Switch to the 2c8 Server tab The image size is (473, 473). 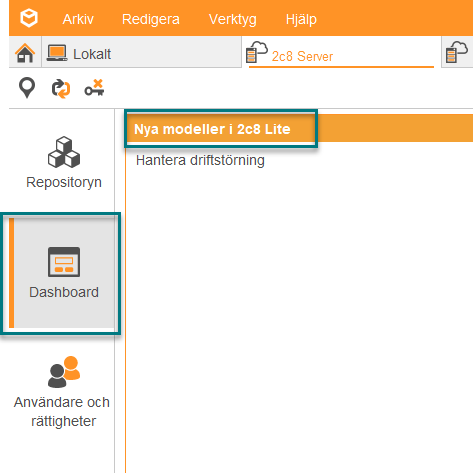(x=341, y=52)
